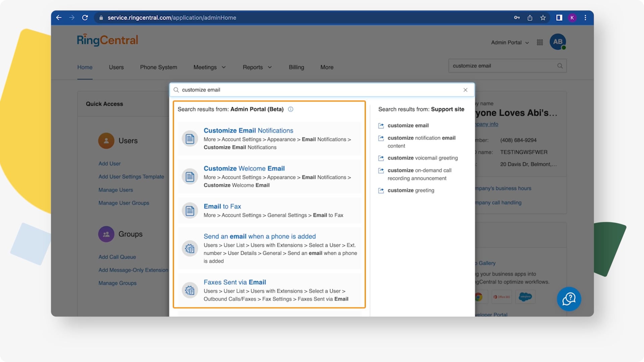This screenshot has width=644, height=362.
Task: Open browser three-dot menu
Action: tap(585, 17)
